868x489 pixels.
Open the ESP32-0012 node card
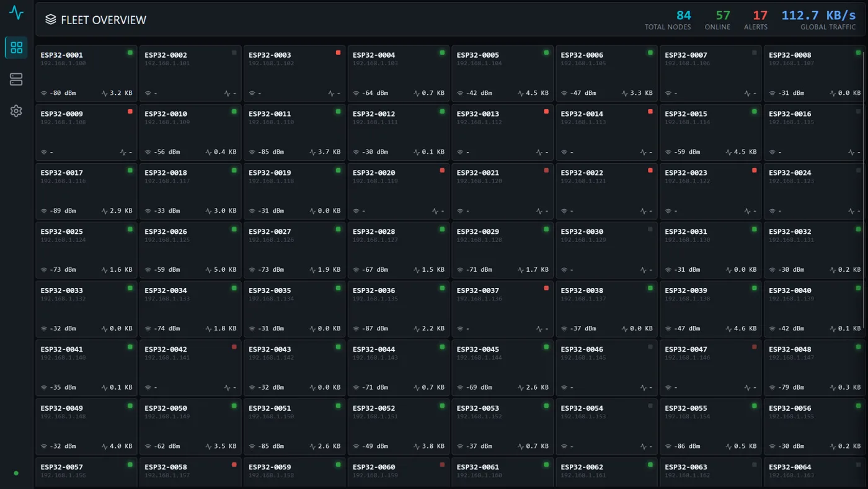tap(398, 133)
